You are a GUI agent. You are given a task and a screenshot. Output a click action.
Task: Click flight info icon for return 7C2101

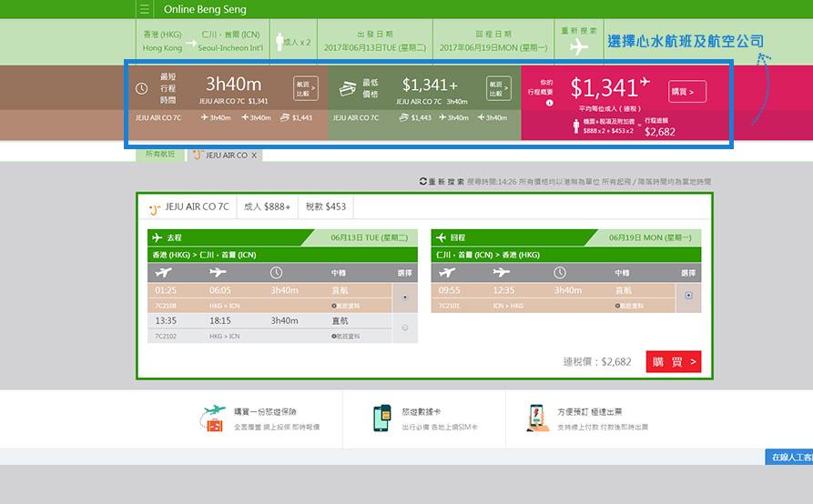(x=617, y=306)
